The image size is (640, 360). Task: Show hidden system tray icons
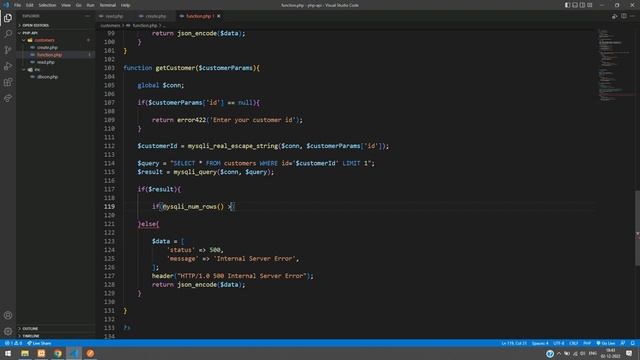[x=559, y=353]
